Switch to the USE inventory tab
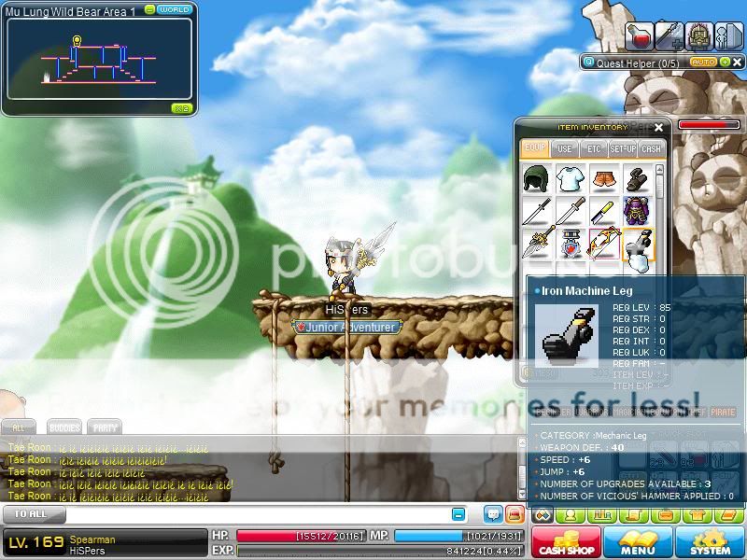Image resolution: width=747 pixels, height=560 pixels. pos(564,148)
